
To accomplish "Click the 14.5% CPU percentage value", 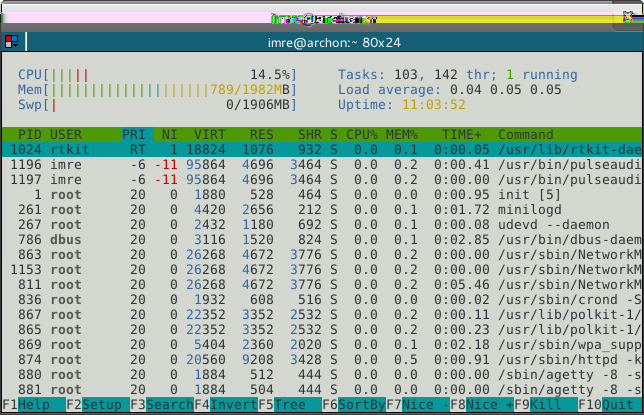I will pyautogui.click(x=270, y=75).
